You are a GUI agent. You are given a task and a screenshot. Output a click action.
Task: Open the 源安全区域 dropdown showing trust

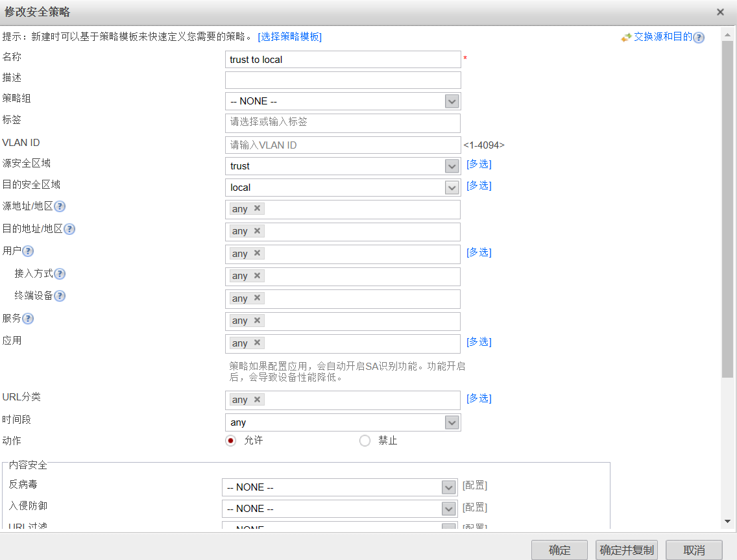(x=452, y=166)
